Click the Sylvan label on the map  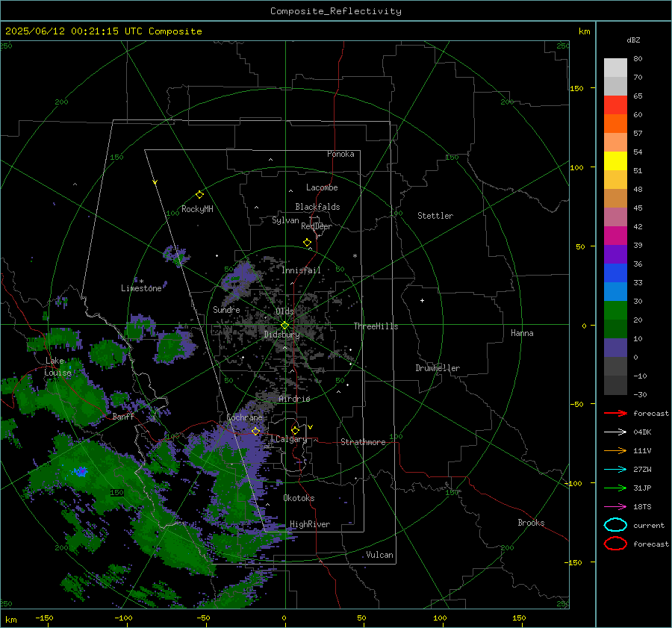pyautogui.click(x=285, y=220)
